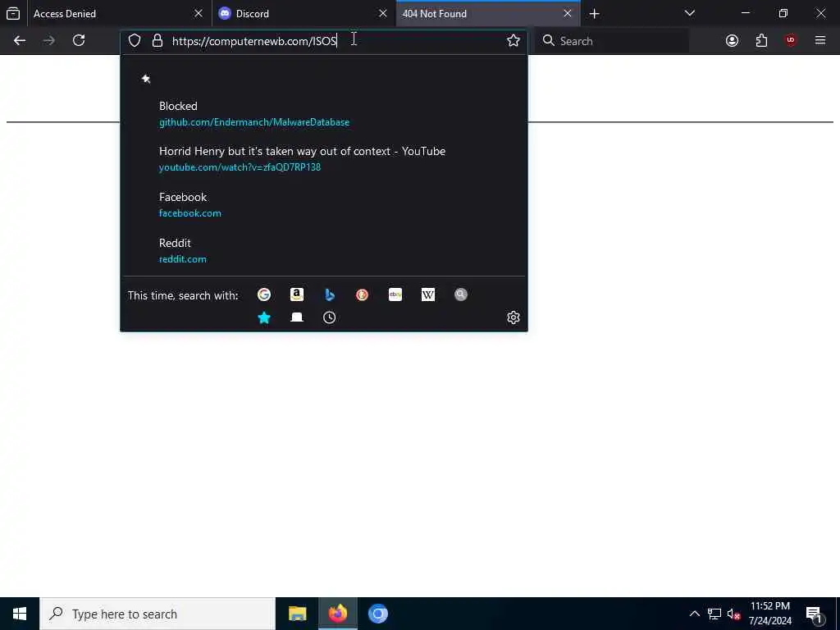The height and width of the screenshot is (630, 840).
Task: Open the Firefox hamburger menu
Action: (820, 41)
